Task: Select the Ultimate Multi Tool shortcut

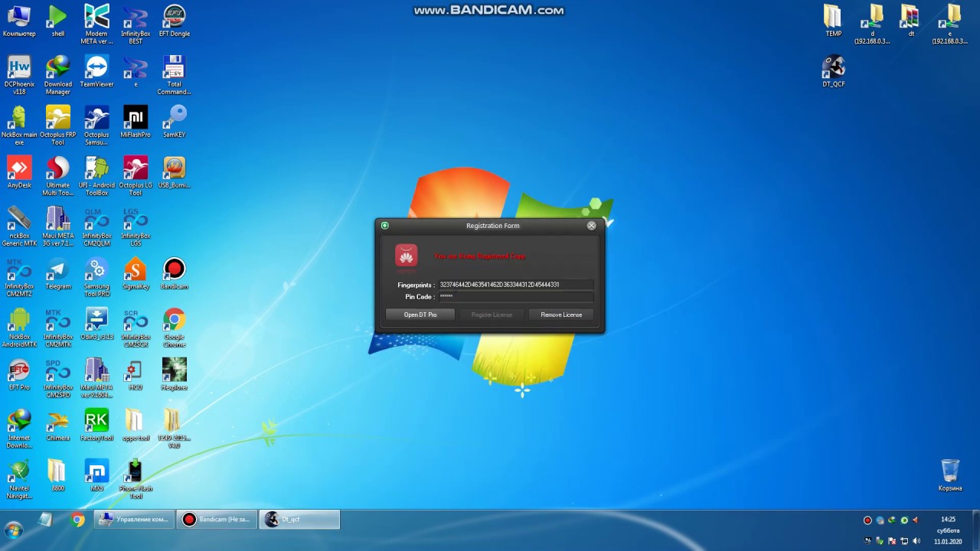Action: (x=57, y=176)
